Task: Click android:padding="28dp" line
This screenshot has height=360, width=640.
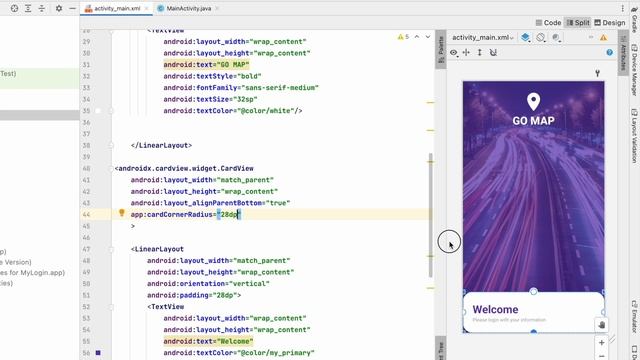Action: point(194,295)
